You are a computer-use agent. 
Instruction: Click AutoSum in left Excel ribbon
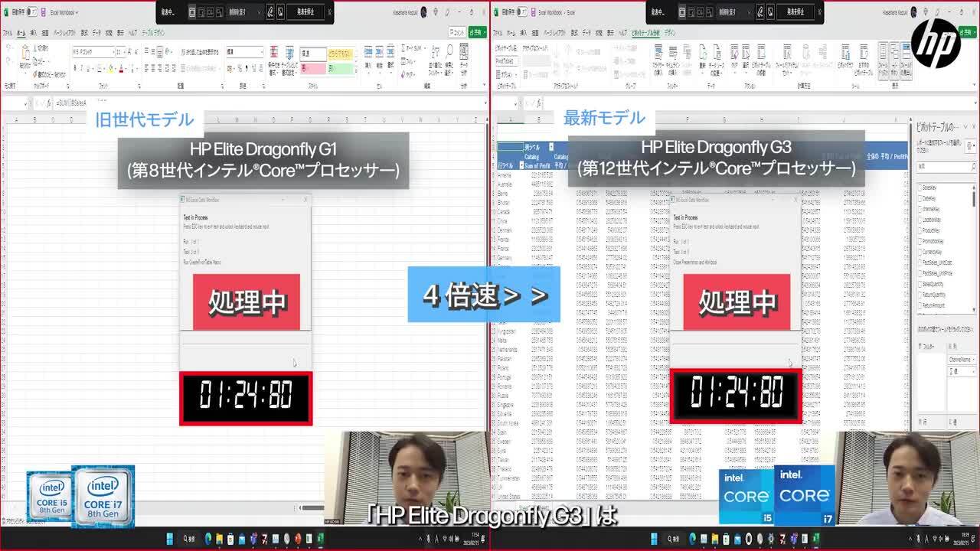tap(413, 48)
